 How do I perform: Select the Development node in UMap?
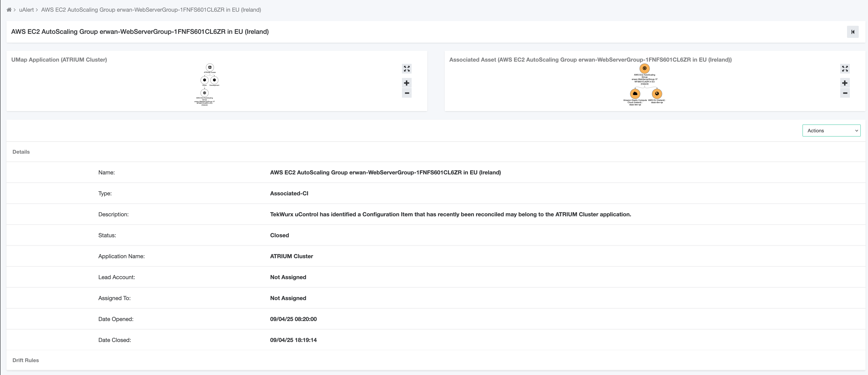pos(214,80)
